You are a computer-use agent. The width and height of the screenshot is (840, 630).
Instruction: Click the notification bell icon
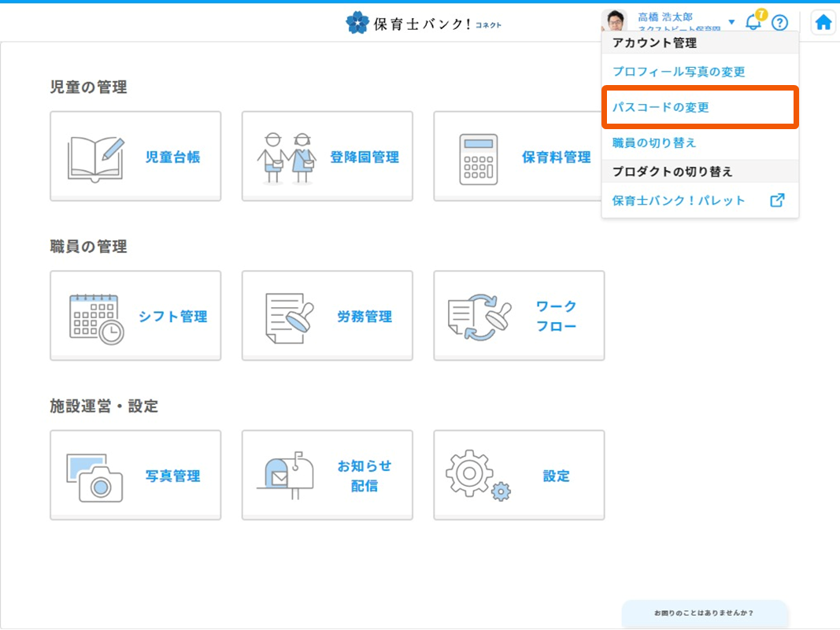click(753, 23)
